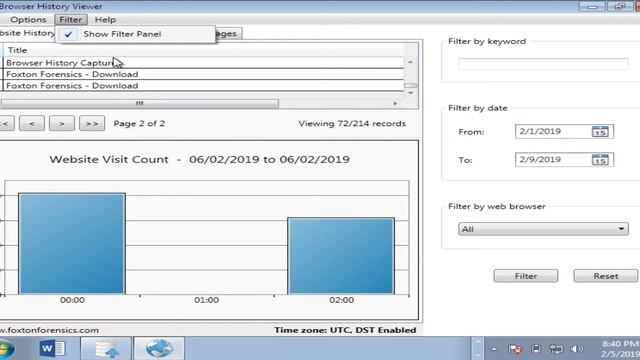
Task: Click the safely remove hardware tray icon
Action: click(536, 349)
